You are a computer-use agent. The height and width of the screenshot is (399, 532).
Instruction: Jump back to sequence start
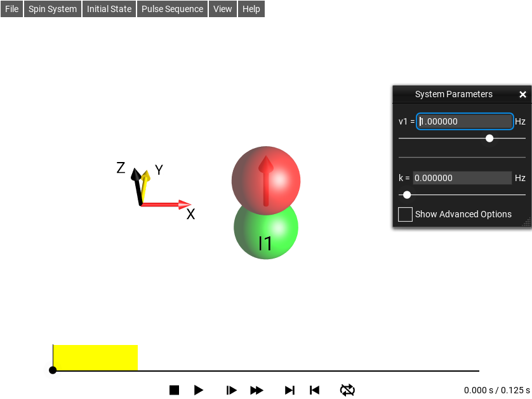[x=314, y=390]
